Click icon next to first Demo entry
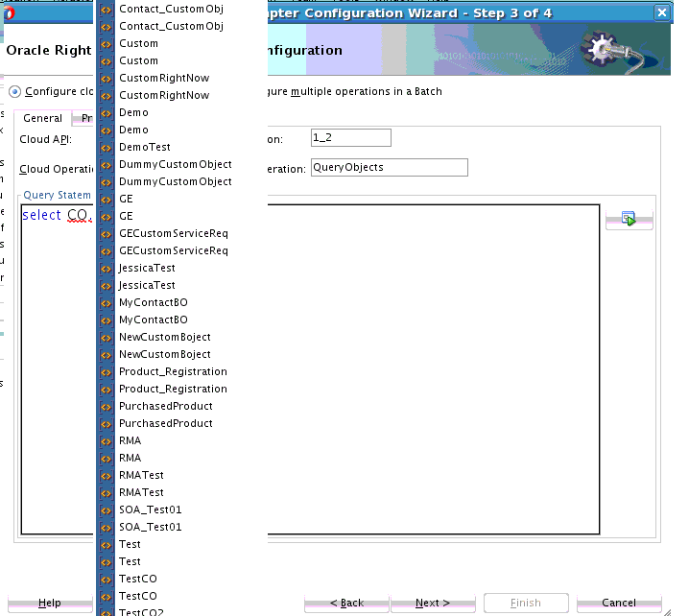Screen dimensions: 689x616 point(107,113)
